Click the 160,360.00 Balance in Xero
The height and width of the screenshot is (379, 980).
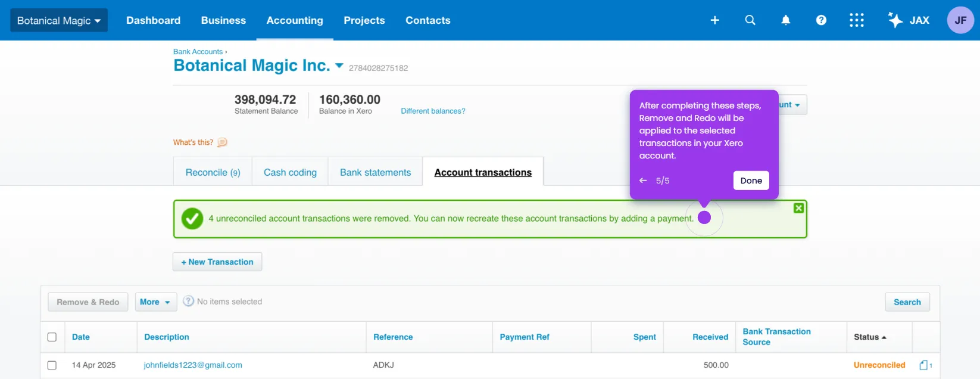tap(349, 100)
